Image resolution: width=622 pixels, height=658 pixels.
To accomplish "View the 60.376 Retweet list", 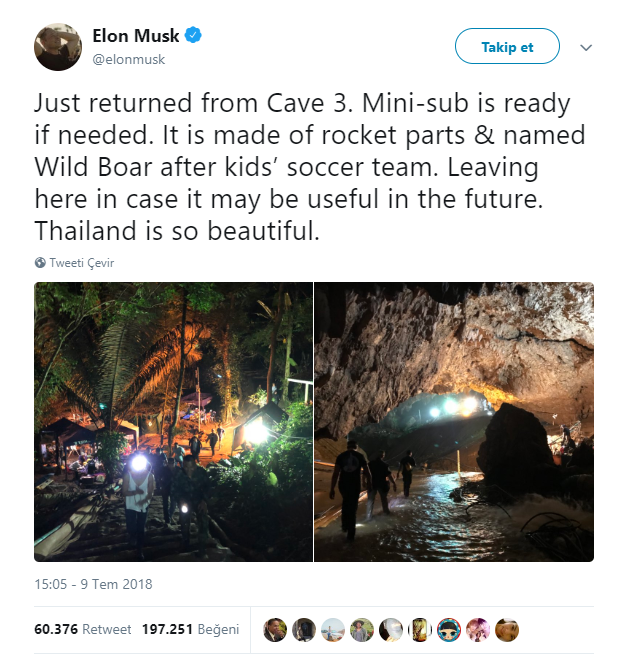I will [x=82, y=630].
